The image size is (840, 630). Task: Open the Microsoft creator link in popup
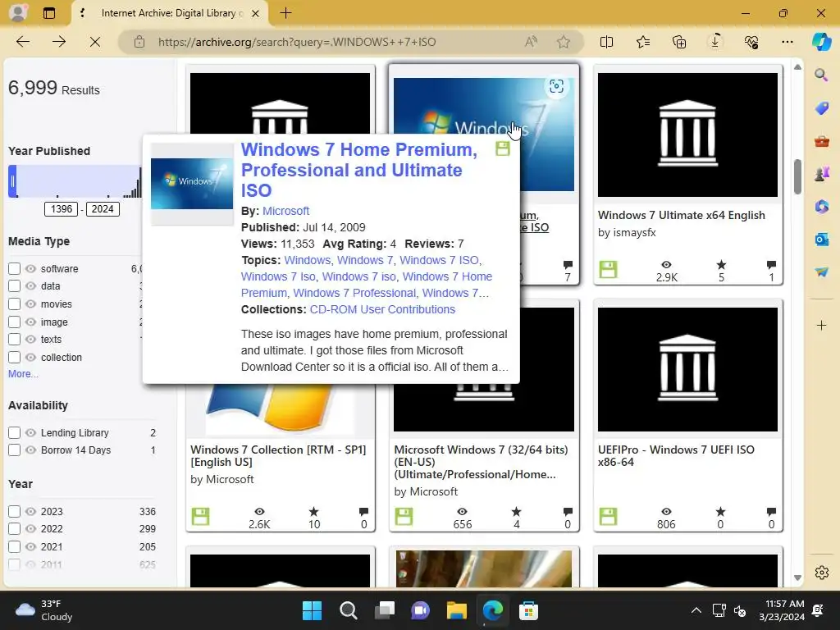(285, 211)
